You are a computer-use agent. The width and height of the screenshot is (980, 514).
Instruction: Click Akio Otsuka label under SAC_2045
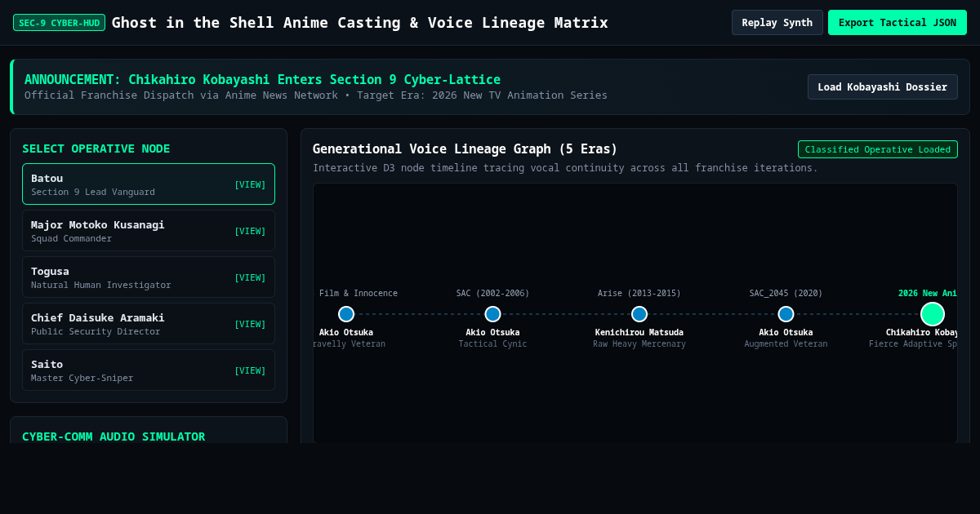coord(786,332)
